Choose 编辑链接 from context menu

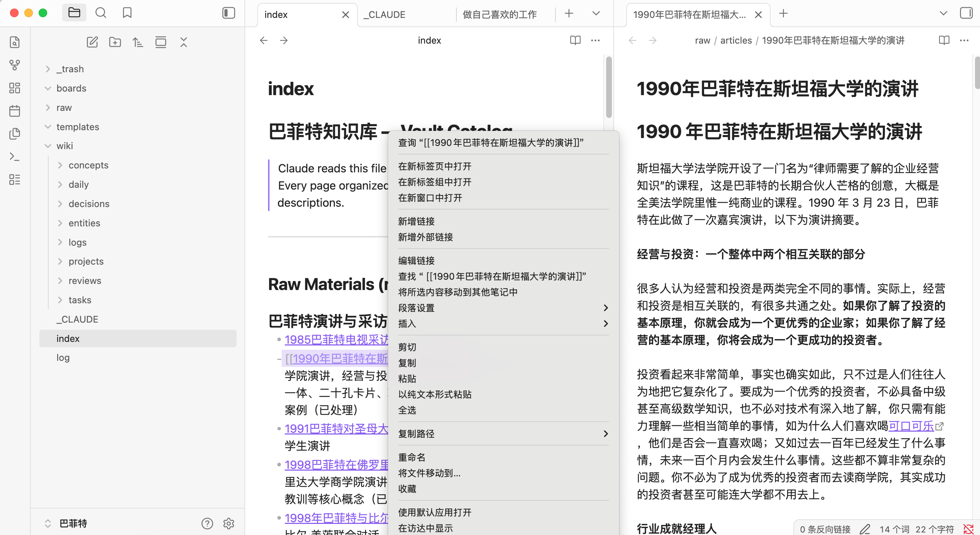pyautogui.click(x=503, y=261)
